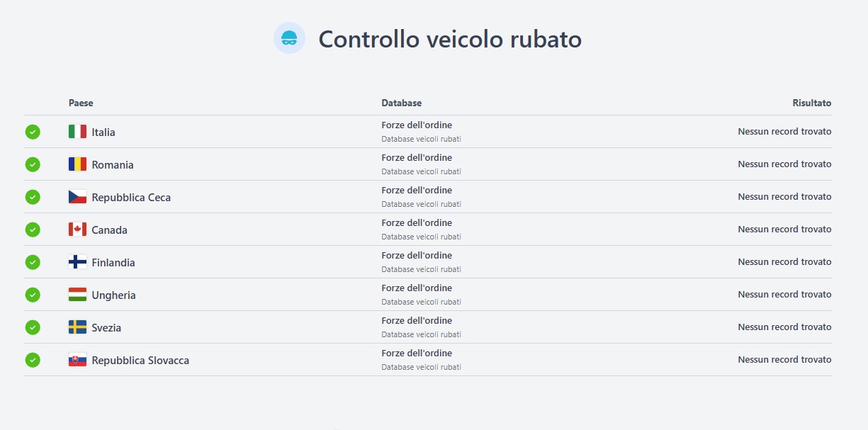Click the Sweden flag icon

coord(77,327)
